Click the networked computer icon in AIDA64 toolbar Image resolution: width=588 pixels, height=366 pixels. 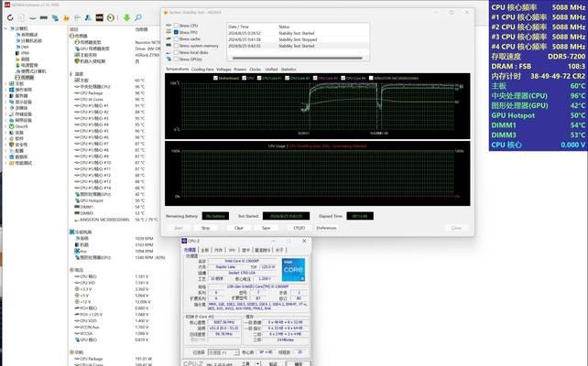click(x=55, y=17)
